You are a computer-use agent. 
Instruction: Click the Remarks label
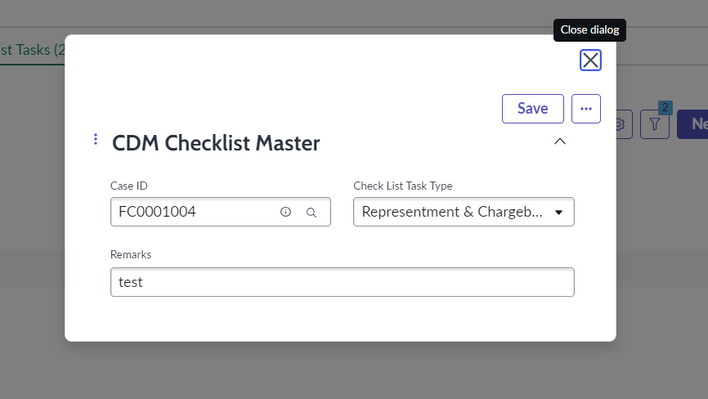click(x=130, y=255)
